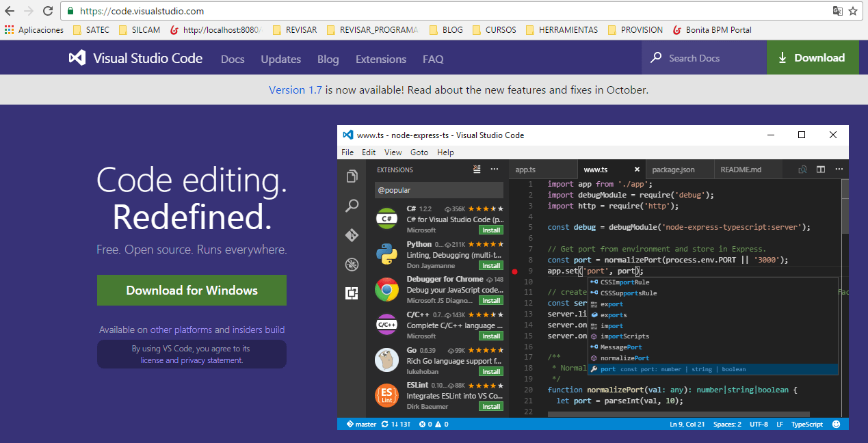Image resolution: width=868 pixels, height=443 pixels.
Task: Click the Visual Studio Code logo
Action: pos(135,58)
